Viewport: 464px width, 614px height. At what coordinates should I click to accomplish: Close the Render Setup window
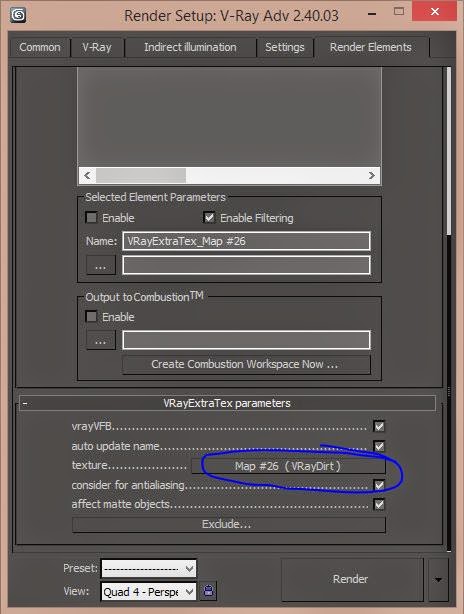[x=435, y=12]
